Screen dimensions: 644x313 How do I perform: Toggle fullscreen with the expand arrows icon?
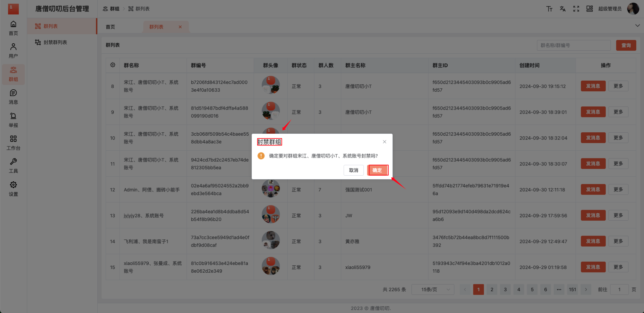pyautogui.click(x=576, y=9)
